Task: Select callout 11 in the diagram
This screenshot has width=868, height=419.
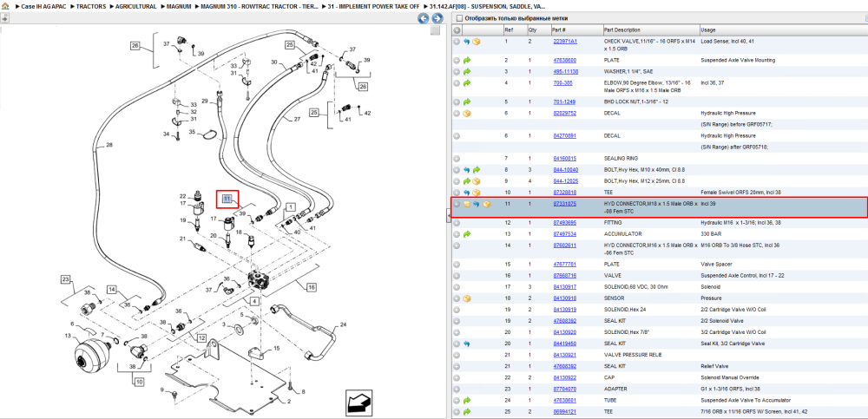Action: click(x=227, y=200)
